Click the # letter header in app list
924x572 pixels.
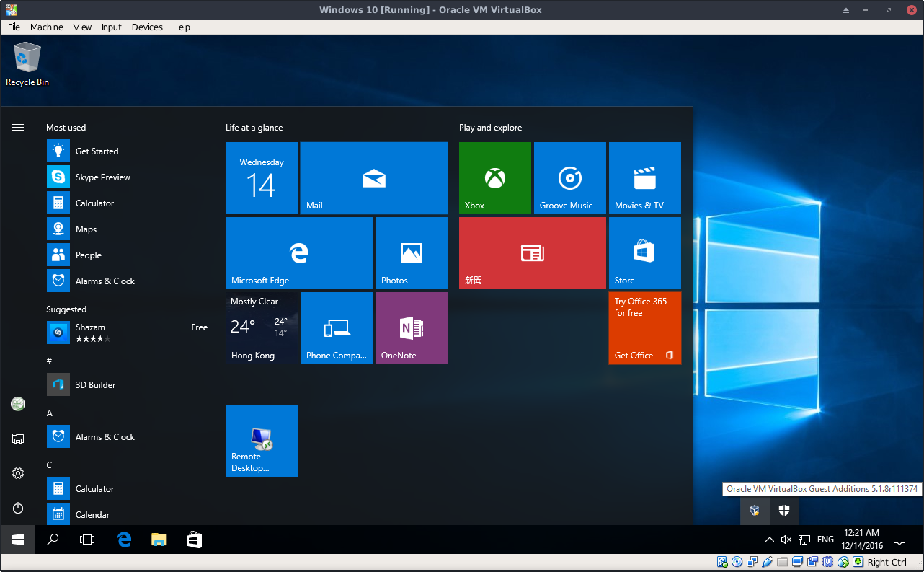pyautogui.click(x=49, y=361)
